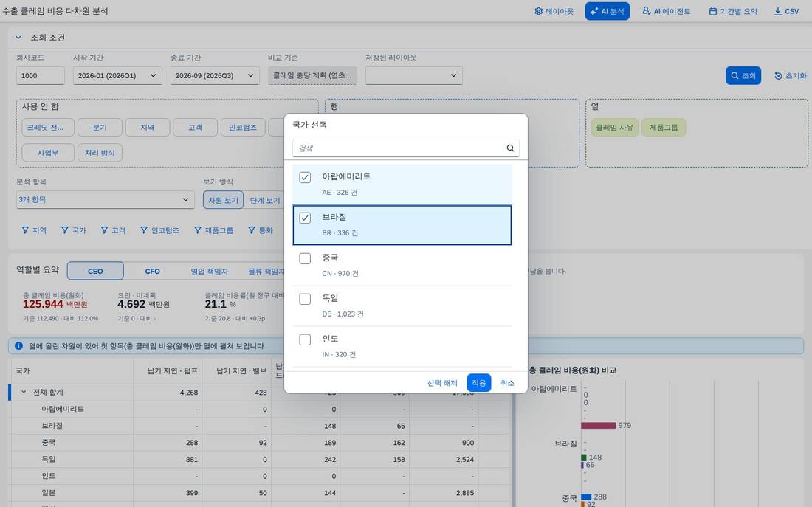Click the 초기화 reset icon

point(778,75)
